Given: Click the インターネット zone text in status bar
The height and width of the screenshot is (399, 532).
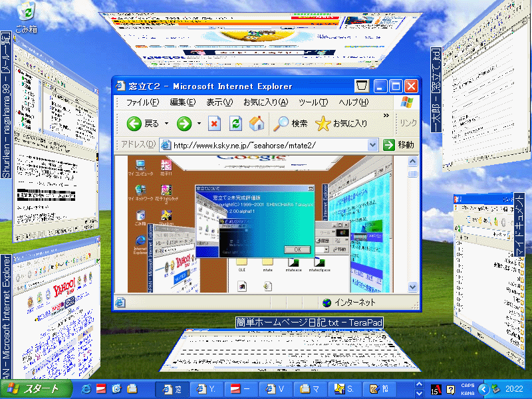Looking at the screenshot, I should [x=355, y=303].
